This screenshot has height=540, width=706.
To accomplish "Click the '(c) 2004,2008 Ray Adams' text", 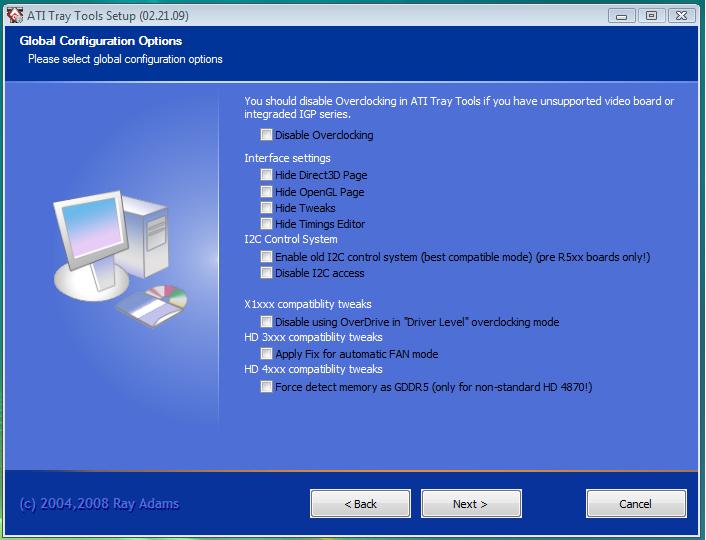I will click(x=100, y=504).
